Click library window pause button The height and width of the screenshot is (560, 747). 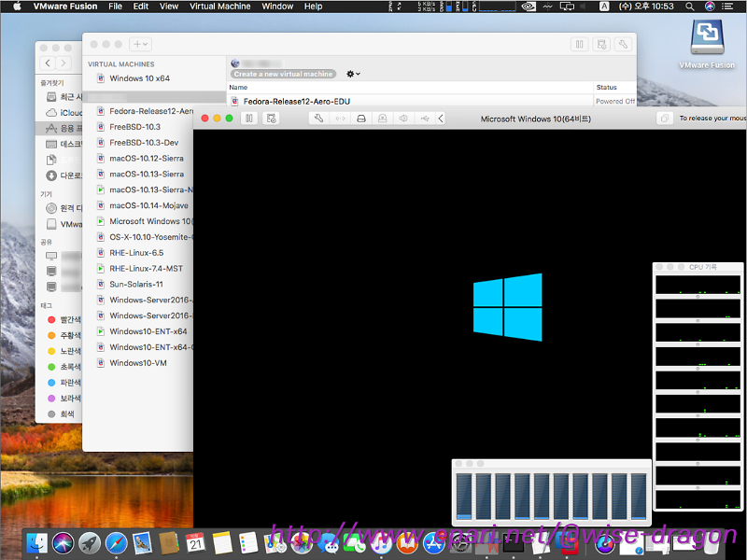(579, 44)
